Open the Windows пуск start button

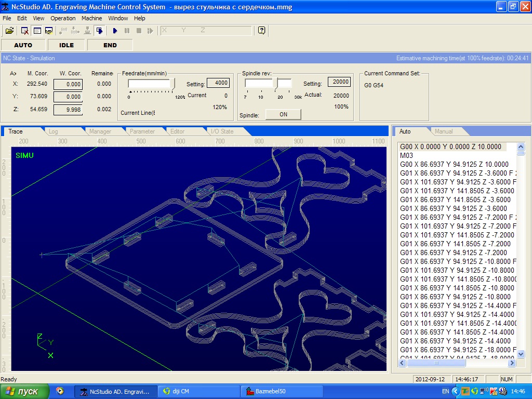tap(24, 391)
